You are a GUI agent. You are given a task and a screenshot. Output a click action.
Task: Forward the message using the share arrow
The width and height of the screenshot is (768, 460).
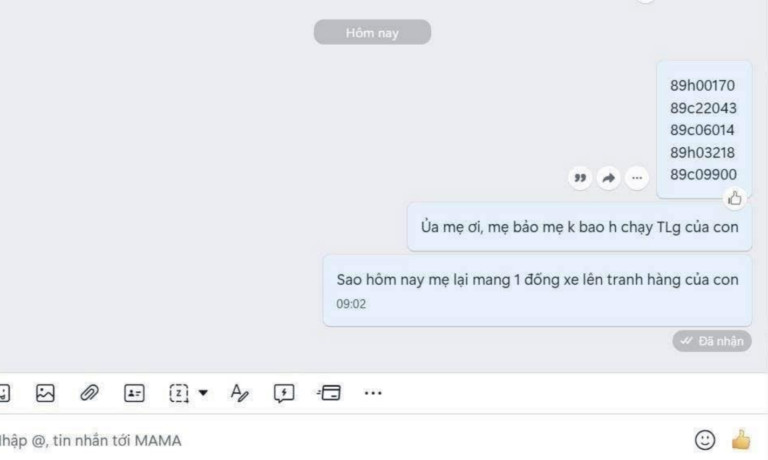[608, 178]
